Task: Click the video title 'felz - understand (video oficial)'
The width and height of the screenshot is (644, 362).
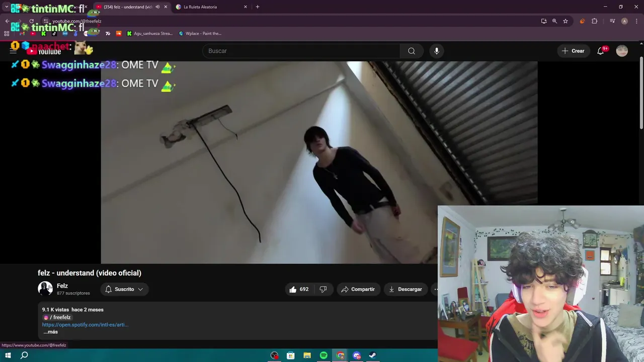Action: point(90,273)
